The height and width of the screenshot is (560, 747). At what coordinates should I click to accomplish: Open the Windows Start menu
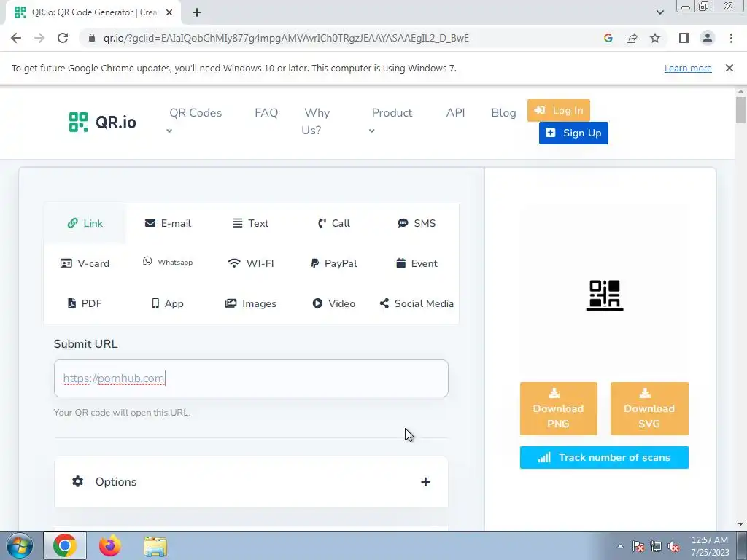click(20, 545)
